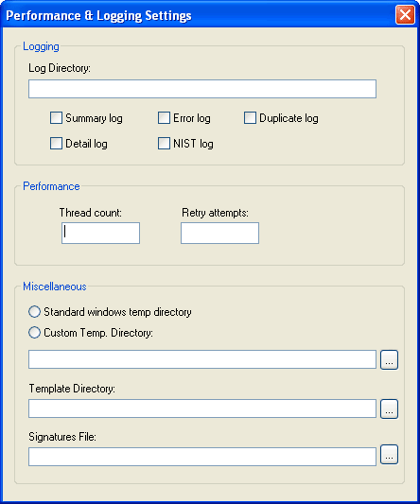Browse for the Signatures File
Screen dimensions: 420x504
coord(389,455)
